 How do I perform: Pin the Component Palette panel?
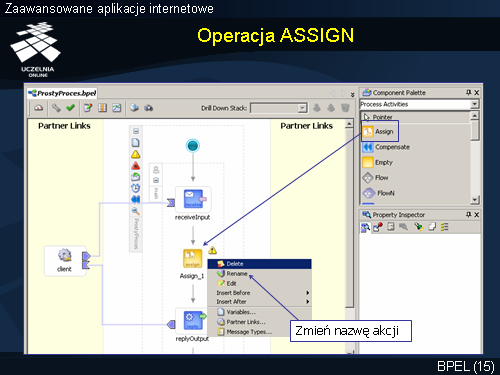point(469,92)
